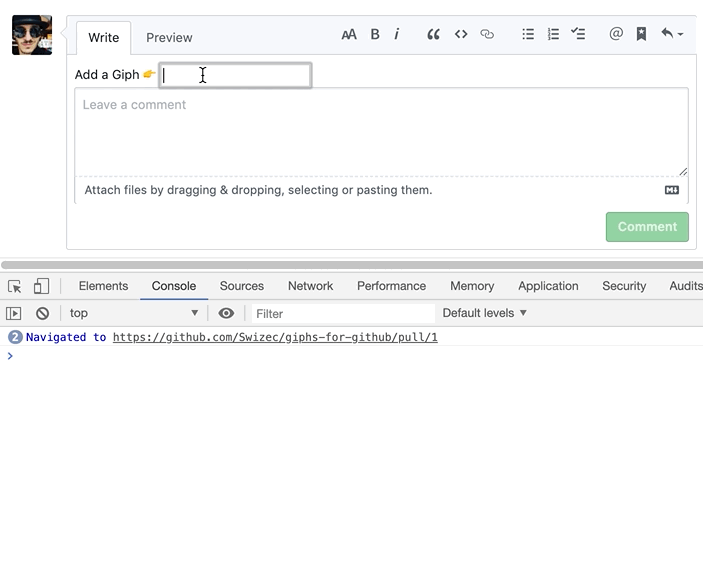Focus the Add a Giph input field
The width and height of the screenshot is (703, 576).
235,75
